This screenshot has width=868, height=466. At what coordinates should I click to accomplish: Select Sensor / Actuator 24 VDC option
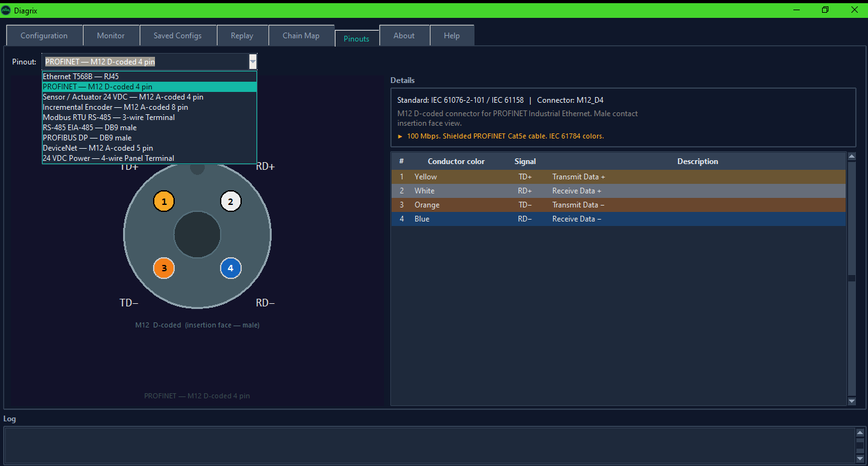coord(149,97)
